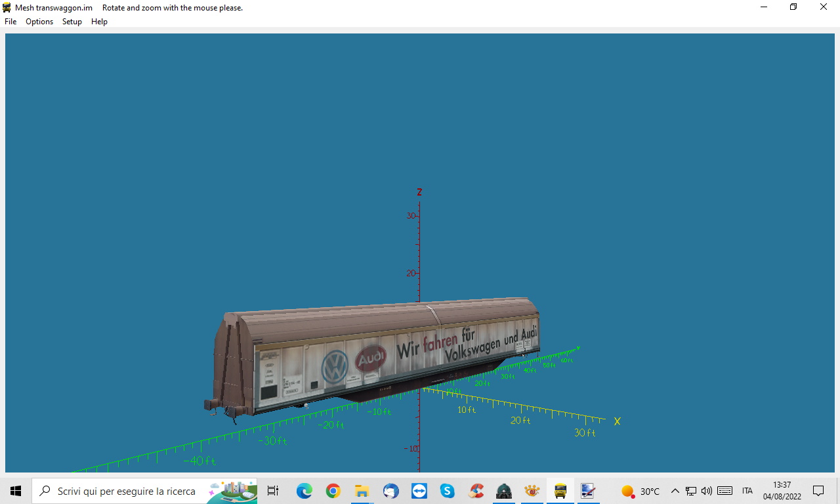Switch the ITA input language indicator
The height and width of the screenshot is (504, 840).
tap(747, 491)
